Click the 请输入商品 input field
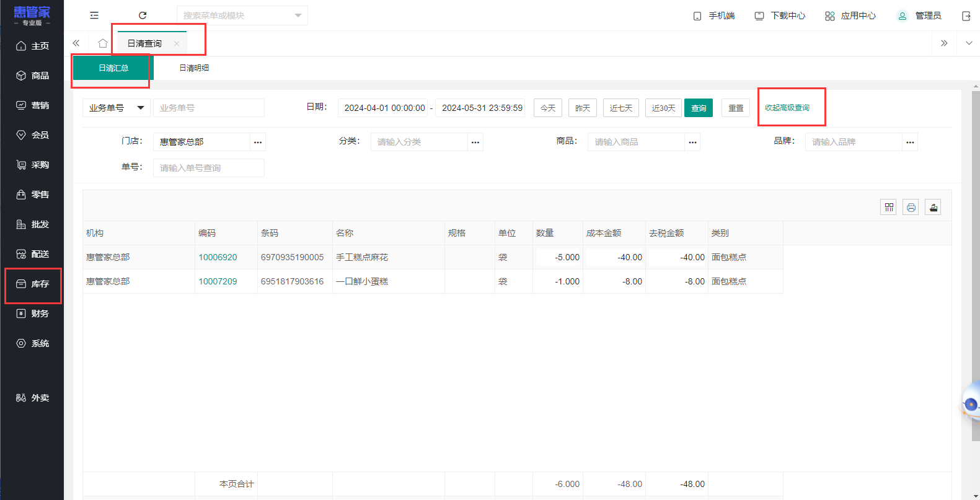The image size is (980, 500). pyautogui.click(x=637, y=142)
